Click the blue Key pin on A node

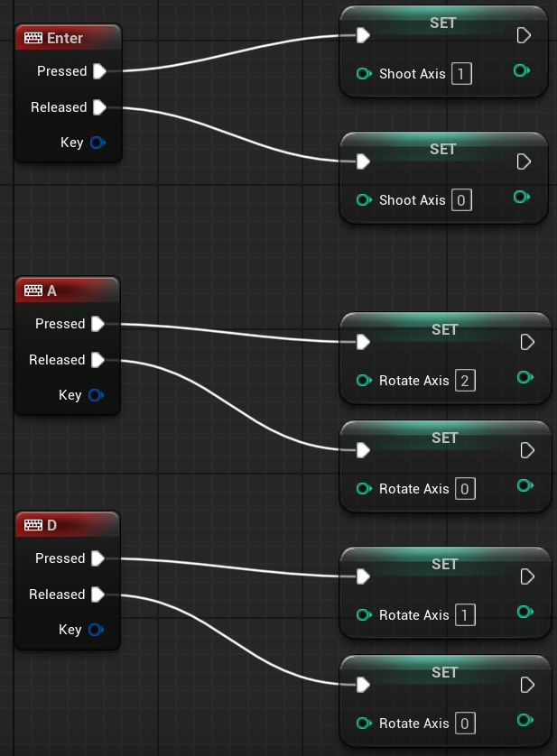(96, 395)
